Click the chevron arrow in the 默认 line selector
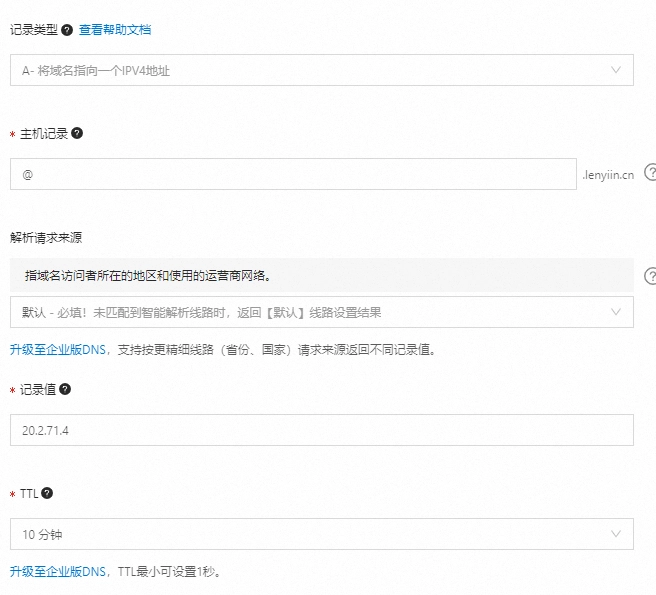Image resolution: width=656 pixels, height=595 pixels. click(x=615, y=312)
